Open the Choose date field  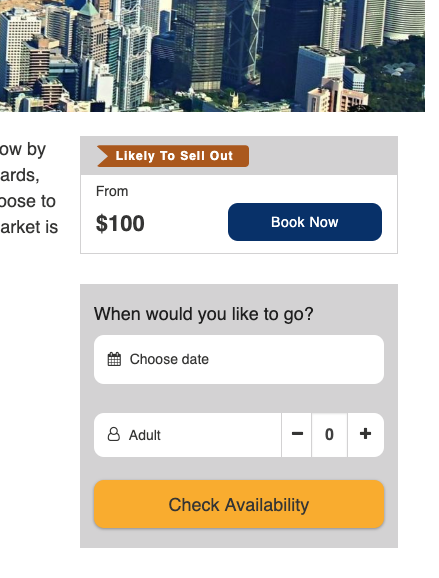[x=239, y=359]
